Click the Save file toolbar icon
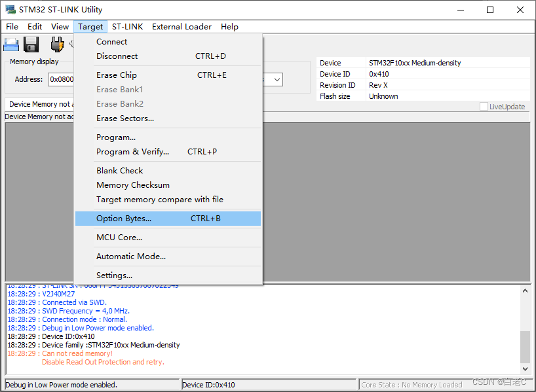The width and height of the screenshot is (536, 392). pos(30,44)
